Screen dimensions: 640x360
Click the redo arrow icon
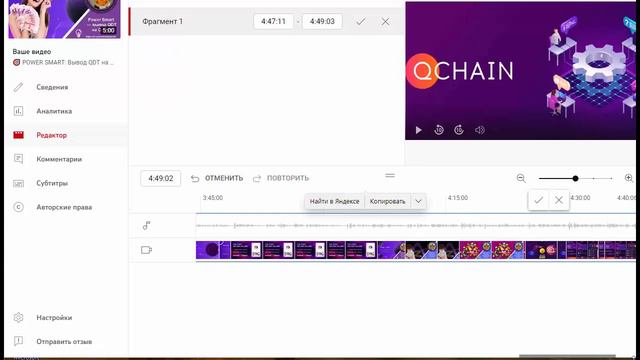pyautogui.click(x=257, y=178)
